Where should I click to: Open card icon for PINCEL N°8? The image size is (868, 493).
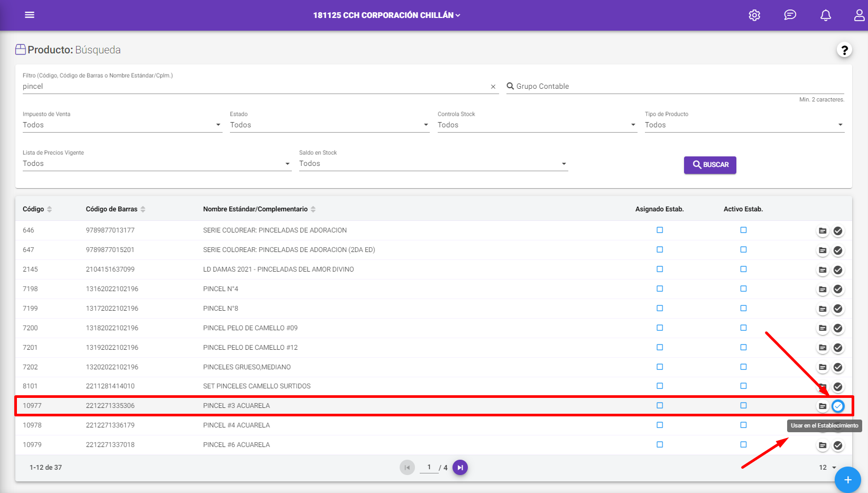click(x=823, y=309)
